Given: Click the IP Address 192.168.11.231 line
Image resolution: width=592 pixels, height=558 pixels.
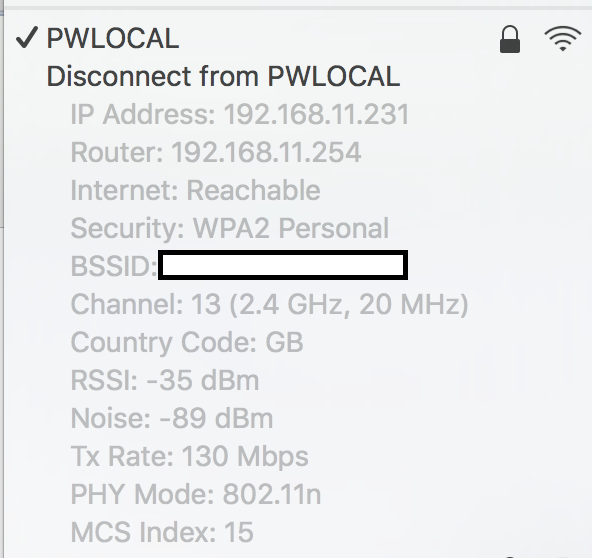Looking at the screenshot, I should (240, 114).
